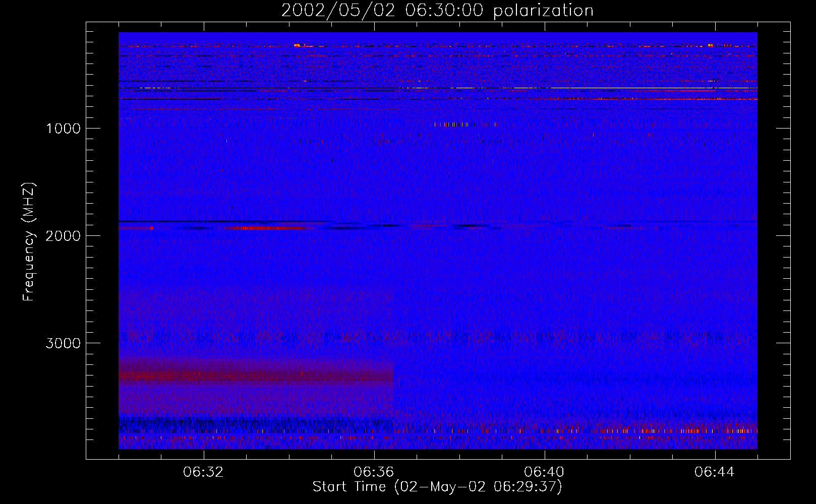This screenshot has width=816, height=504.
Task: Click the plot title '2002/05/02 06:30:00 polarization'
Action: click(x=437, y=11)
